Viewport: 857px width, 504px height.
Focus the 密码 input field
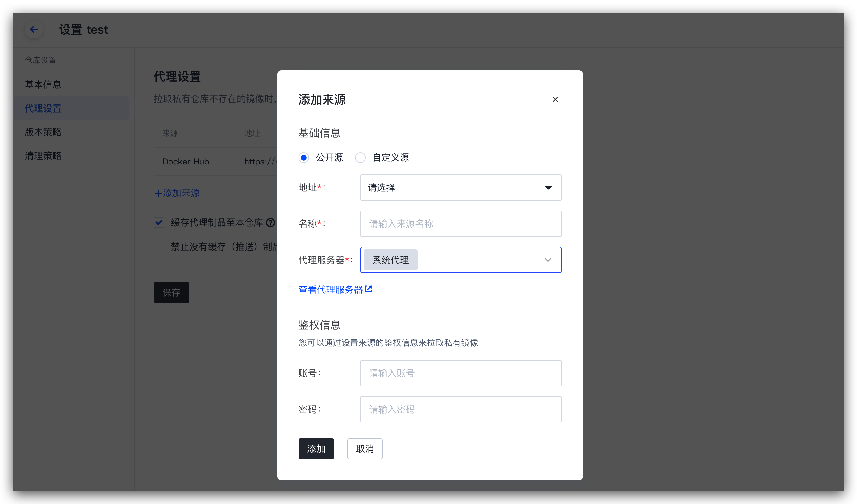click(x=461, y=409)
